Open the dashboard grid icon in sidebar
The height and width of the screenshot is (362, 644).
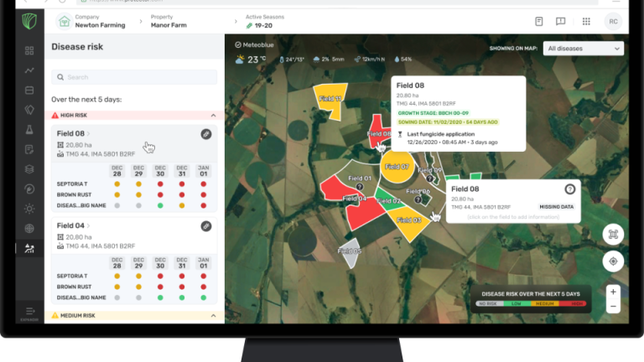pyautogui.click(x=29, y=50)
